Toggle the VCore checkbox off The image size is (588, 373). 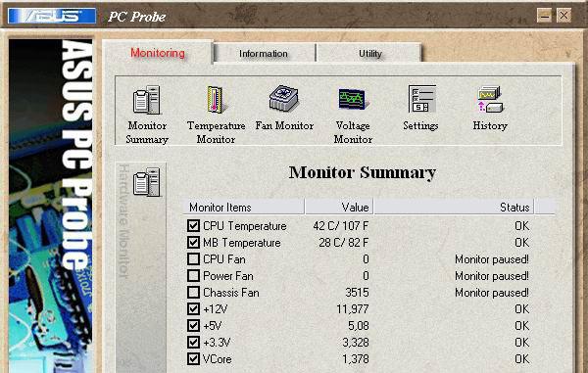coord(193,358)
